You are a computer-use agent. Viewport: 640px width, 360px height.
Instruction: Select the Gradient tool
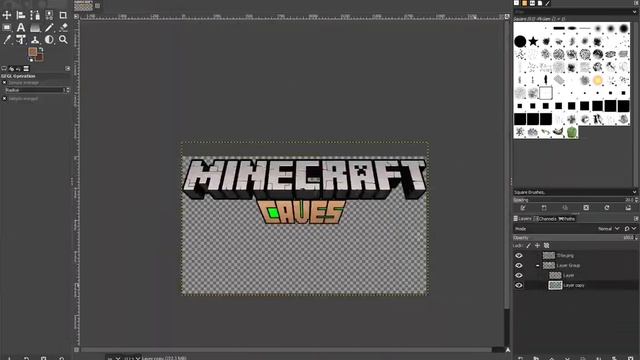pos(35,27)
